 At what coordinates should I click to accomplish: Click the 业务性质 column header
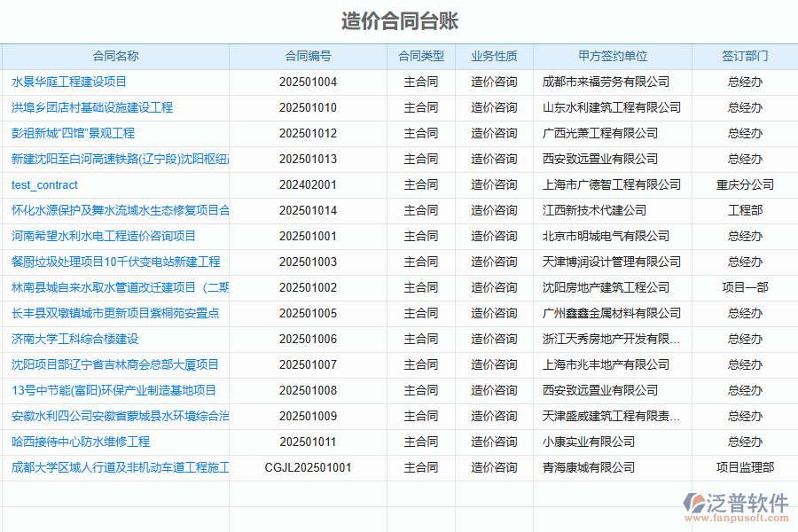tap(494, 56)
